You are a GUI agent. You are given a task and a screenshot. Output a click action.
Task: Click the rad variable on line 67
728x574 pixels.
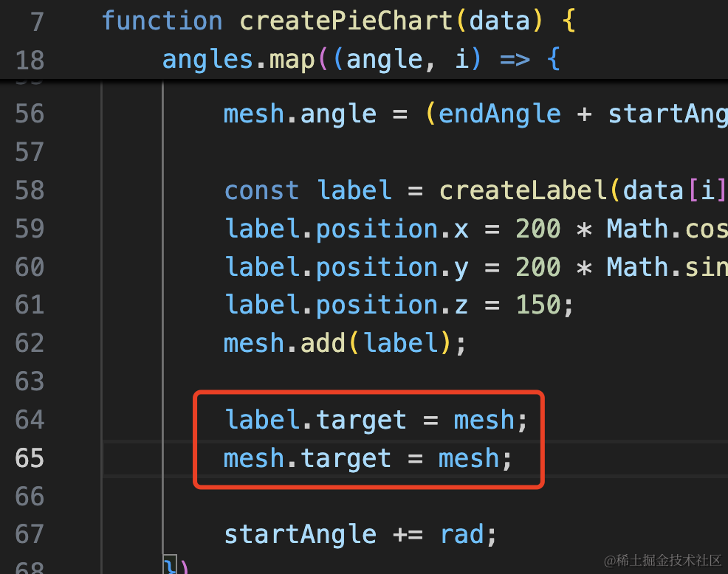[x=462, y=535]
